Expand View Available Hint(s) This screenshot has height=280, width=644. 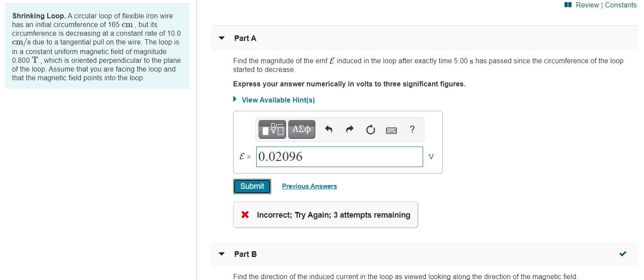(x=278, y=100)
